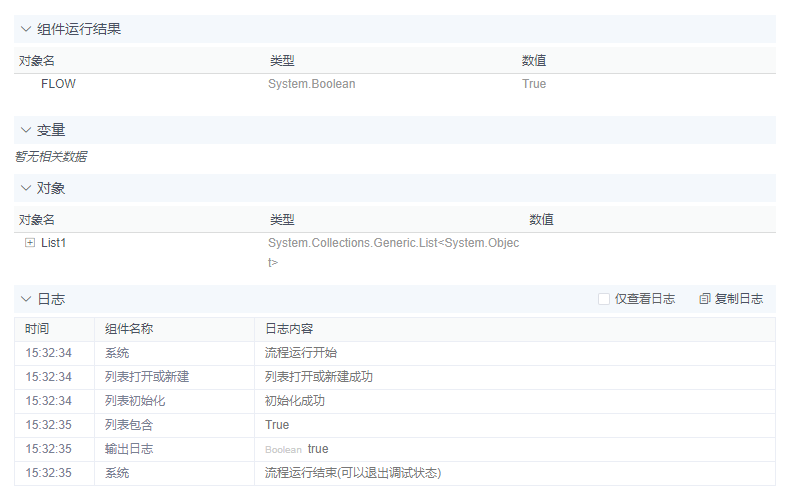791x502 pixels.
Task: Click the 系统 cell in the 流程运行开始 row
Action: click(117, 353)
